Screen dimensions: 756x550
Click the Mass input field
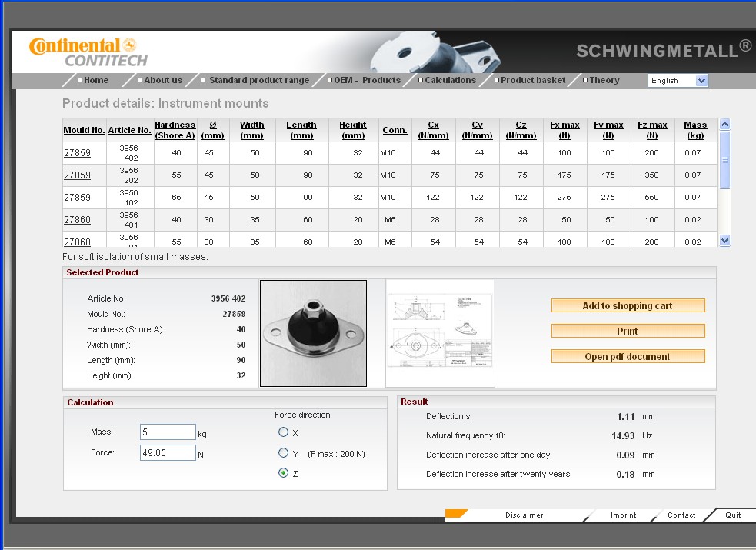(x=168, y=432)
